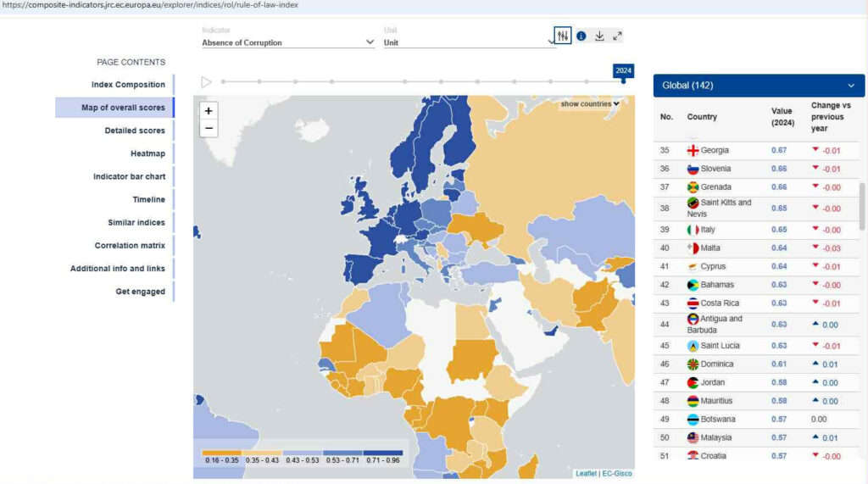Image resolution: width=868 pixels, height=484 pixels.
Task: Click the Leaflet attribution link
Action: [x=586, y=473]
